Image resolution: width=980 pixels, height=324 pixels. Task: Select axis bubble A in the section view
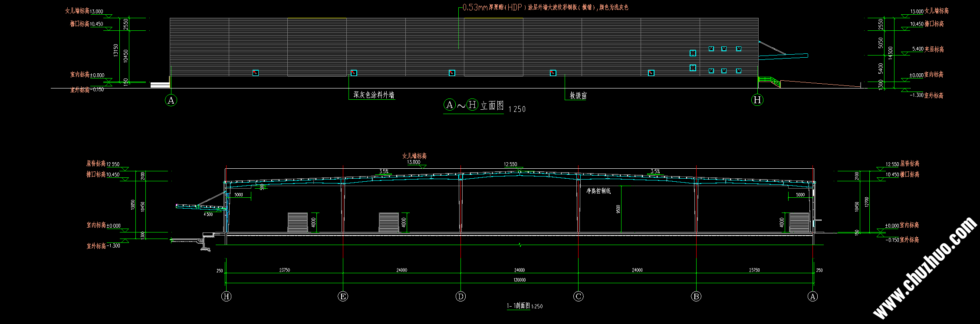812,297
